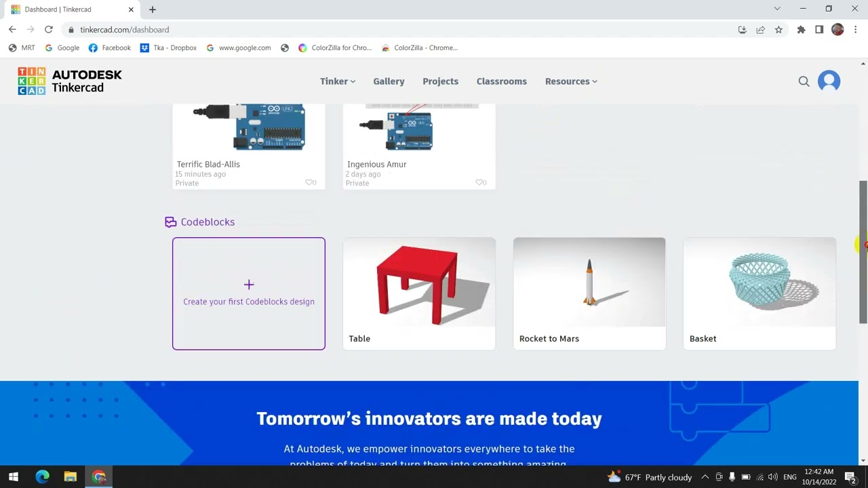Click the page vertical scrollbar thumb
This screenshot has height=488, width=868.
(863, 252)
